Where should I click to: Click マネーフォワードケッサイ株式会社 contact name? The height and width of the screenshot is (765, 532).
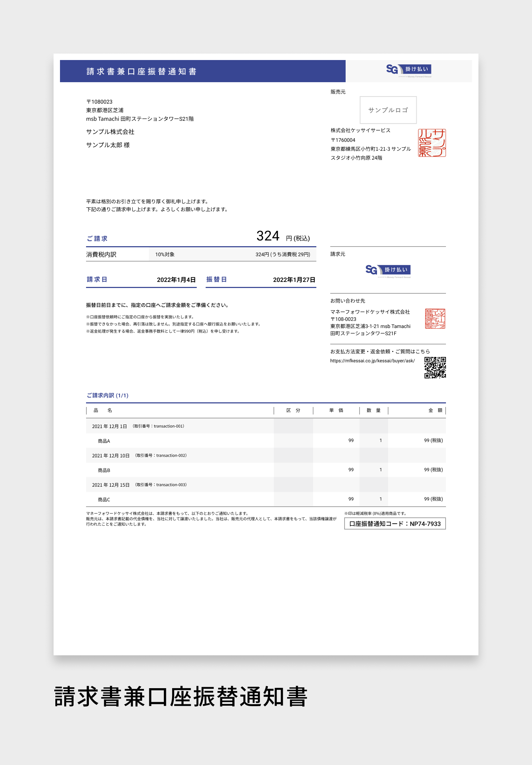pyautogui.click(x=370, y=312)
